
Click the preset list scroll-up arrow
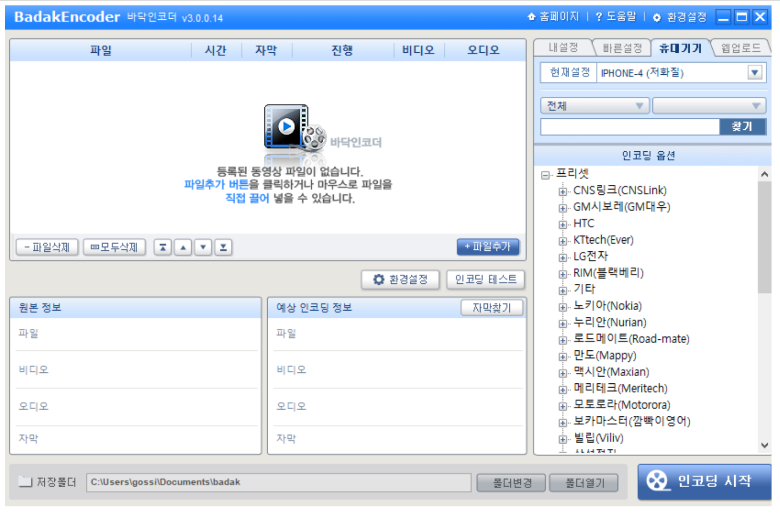[765, 174]
